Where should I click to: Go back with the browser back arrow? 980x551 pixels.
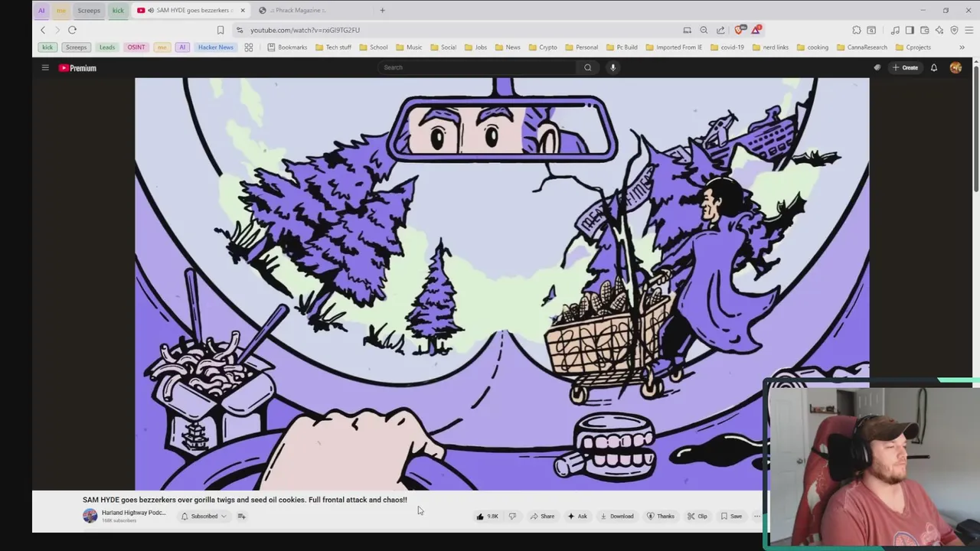pyautogui.click(x=43, y=30)
